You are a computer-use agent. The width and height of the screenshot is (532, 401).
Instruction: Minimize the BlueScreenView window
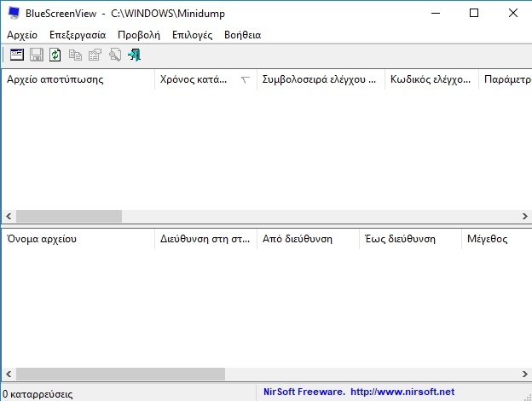(x=436, y=14)
